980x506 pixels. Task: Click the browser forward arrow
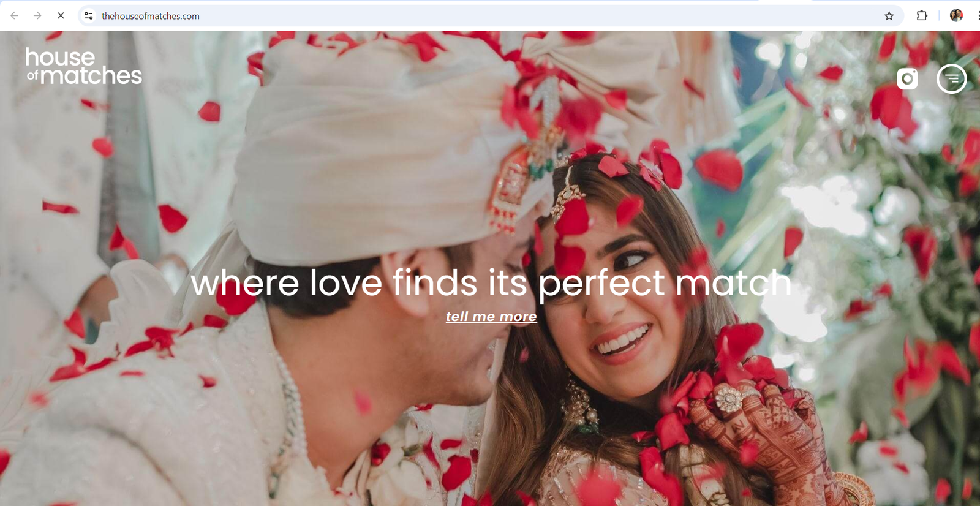[37, 16]
